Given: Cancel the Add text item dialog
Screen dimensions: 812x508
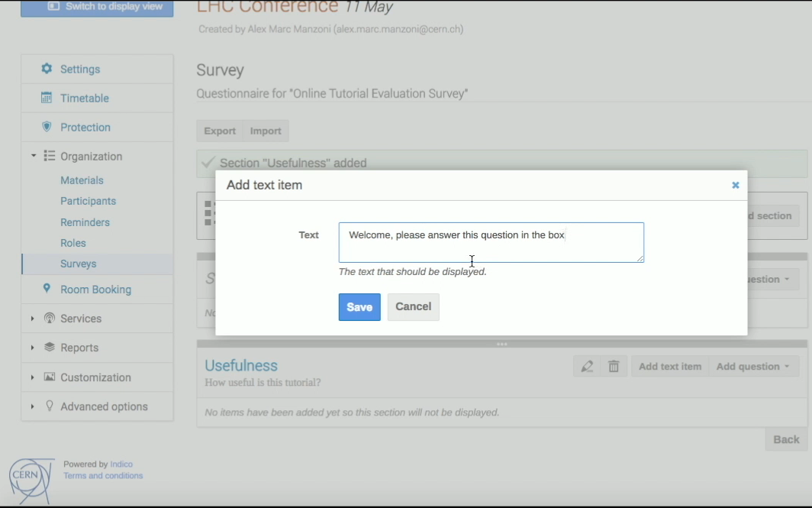Looking at the screenshot, I should tap(414, 307).
